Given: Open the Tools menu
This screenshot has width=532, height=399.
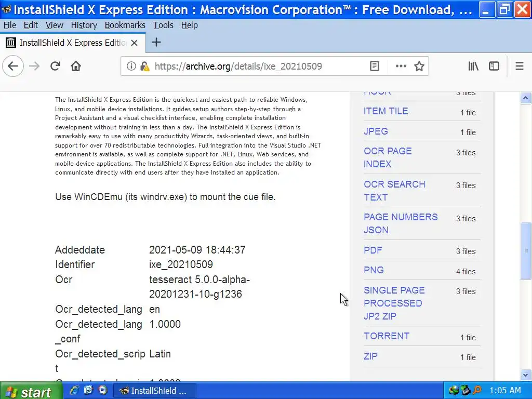Looking at the screenshot, I should (163, 25).
